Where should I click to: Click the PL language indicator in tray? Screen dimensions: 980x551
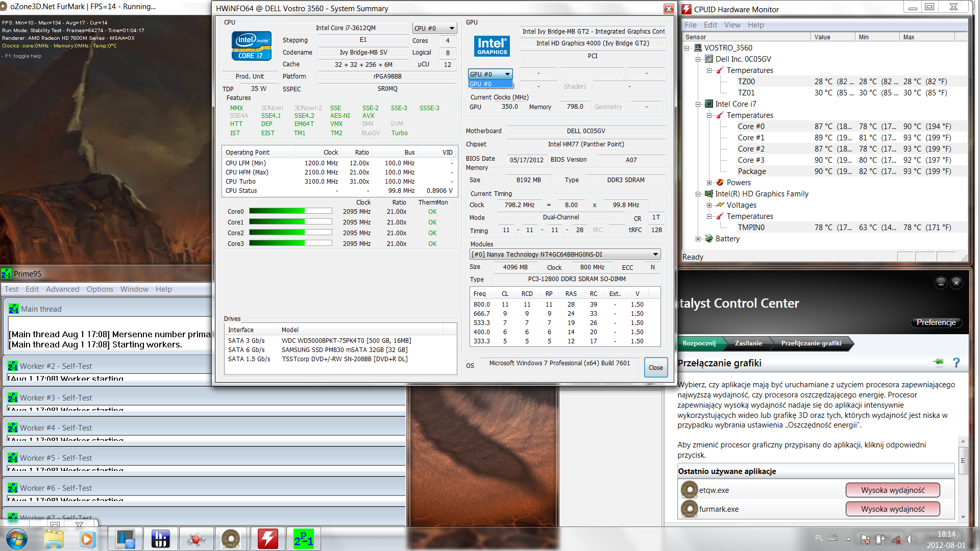coord(819,538)
